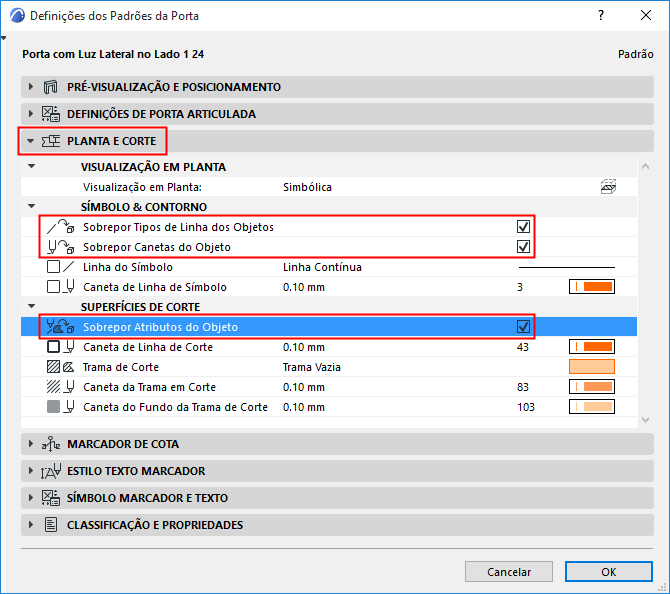670x594 pixels.
Task: Click the Archicad logo in the title bar
Action: [18, 16]
